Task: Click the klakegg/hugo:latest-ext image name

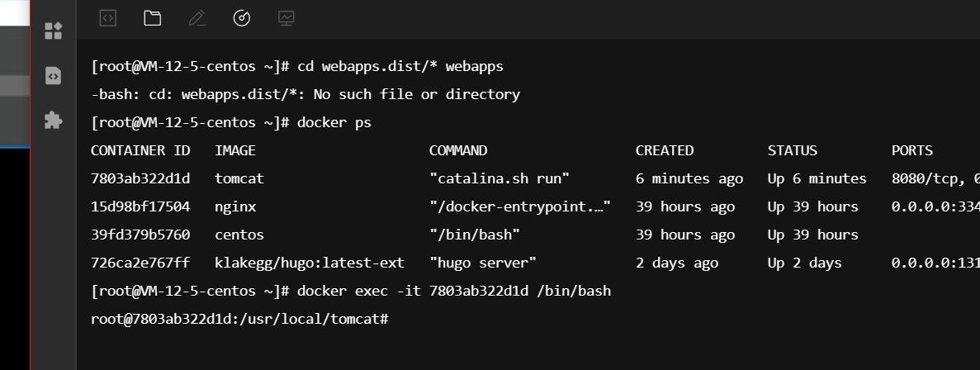Action: click(x=310, y=263)
